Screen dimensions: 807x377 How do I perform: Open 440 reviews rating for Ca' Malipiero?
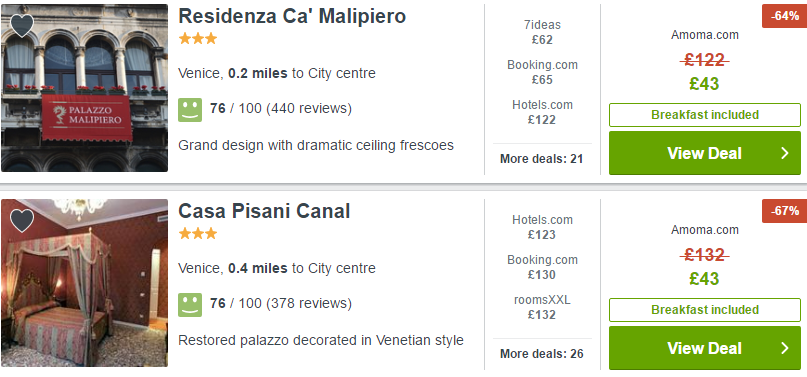(280, 109)
